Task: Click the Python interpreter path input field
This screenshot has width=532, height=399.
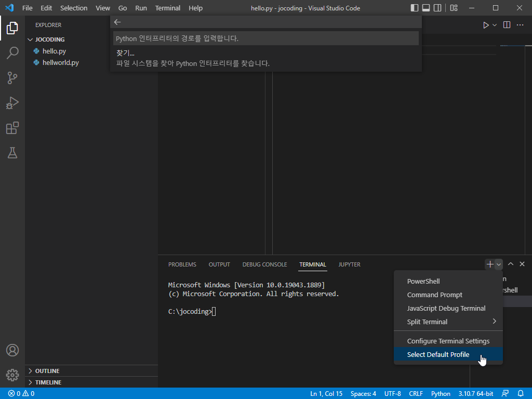Action: coord(266,38)
